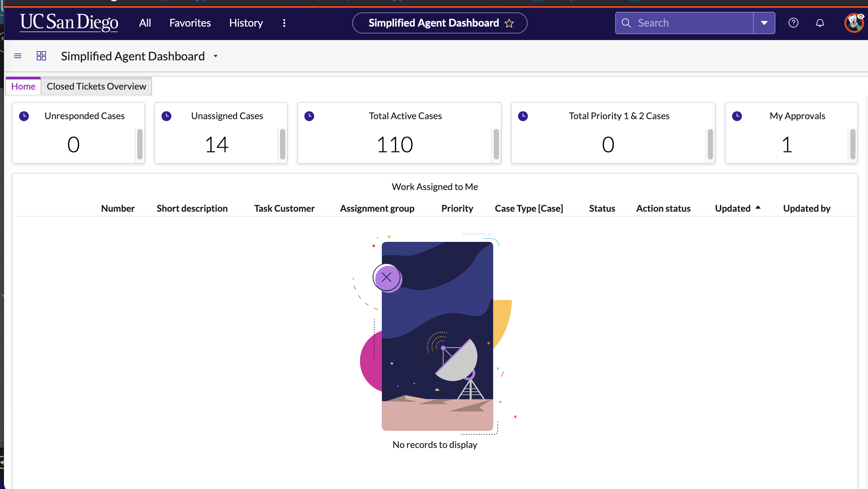Screen dimensions: 868x489
Task: Expand the Simplified Agent Dashboard title dropdown
Action: (x=216, y=56)
